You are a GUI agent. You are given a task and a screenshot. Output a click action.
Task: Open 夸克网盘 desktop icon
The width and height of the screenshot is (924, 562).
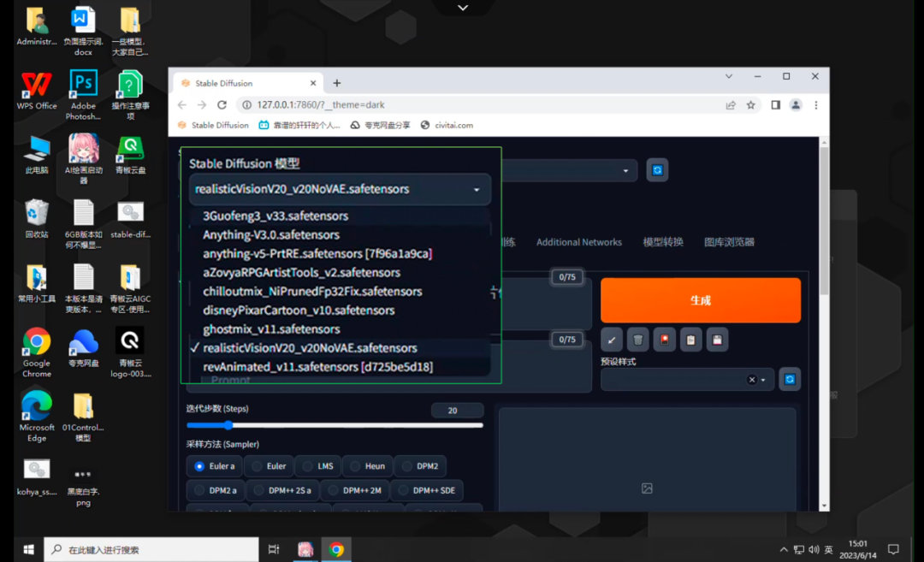[x=84, y=349]
